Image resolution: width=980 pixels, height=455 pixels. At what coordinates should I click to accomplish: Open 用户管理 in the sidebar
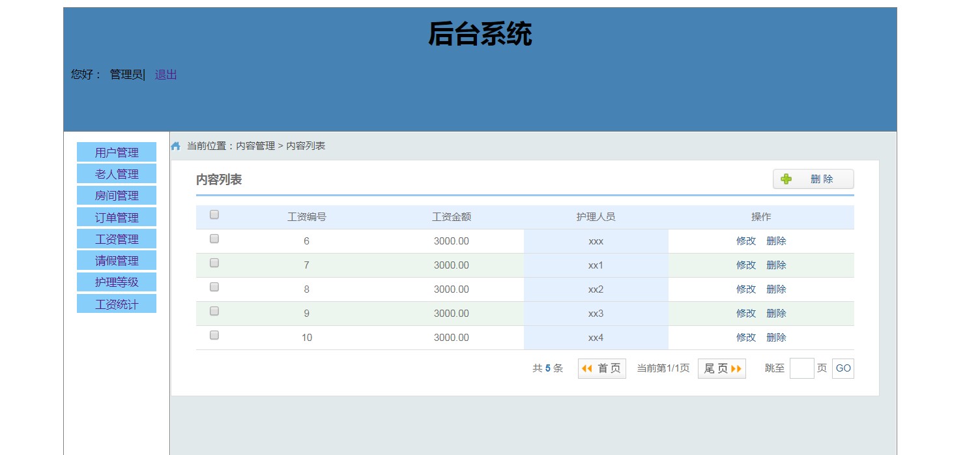point(117,153)
